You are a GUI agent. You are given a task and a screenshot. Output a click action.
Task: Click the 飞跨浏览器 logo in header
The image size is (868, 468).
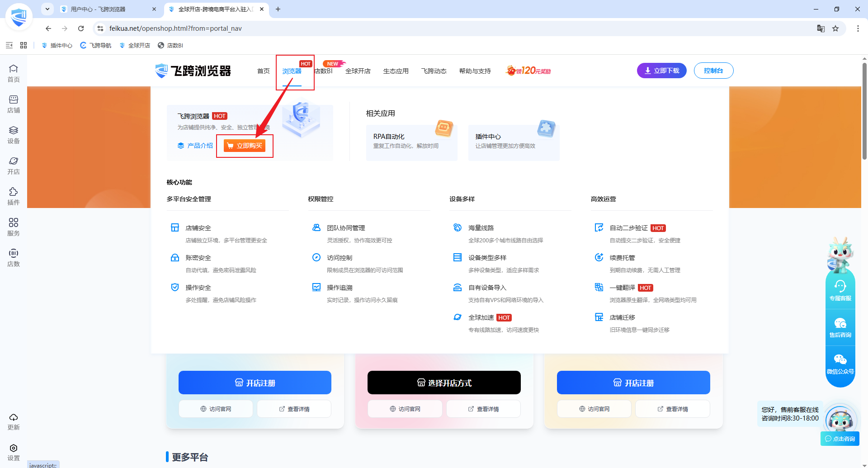pos(193,71)
